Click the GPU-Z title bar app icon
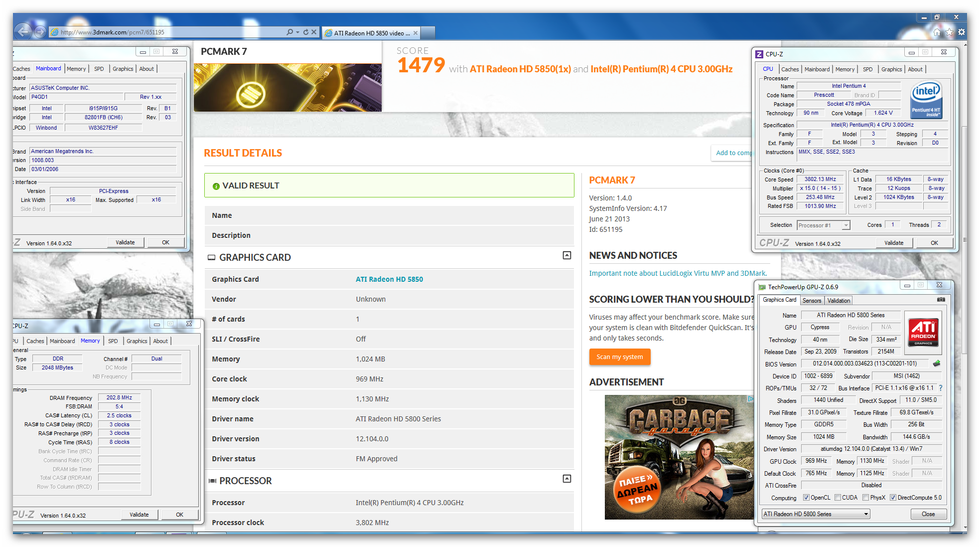This screenshot has width=980, height=547. coord(762,287)
